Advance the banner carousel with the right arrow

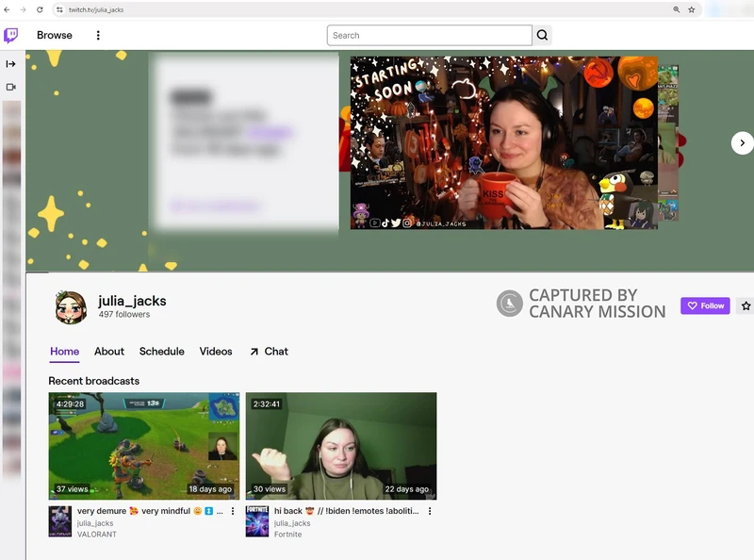742,142
